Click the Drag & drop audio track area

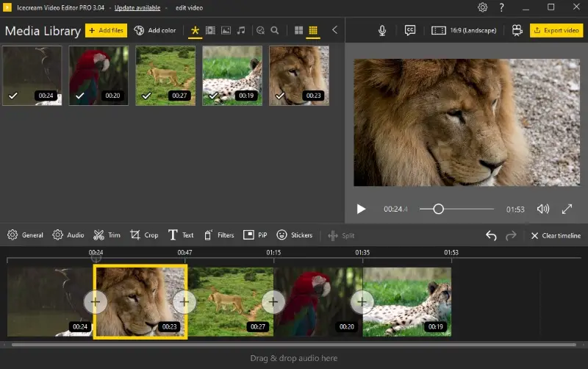point(293,358)
